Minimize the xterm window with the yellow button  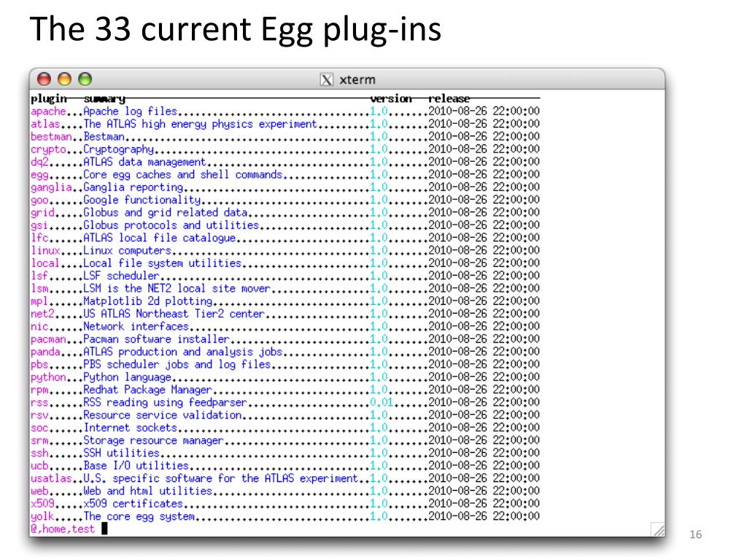click(64, 79)
